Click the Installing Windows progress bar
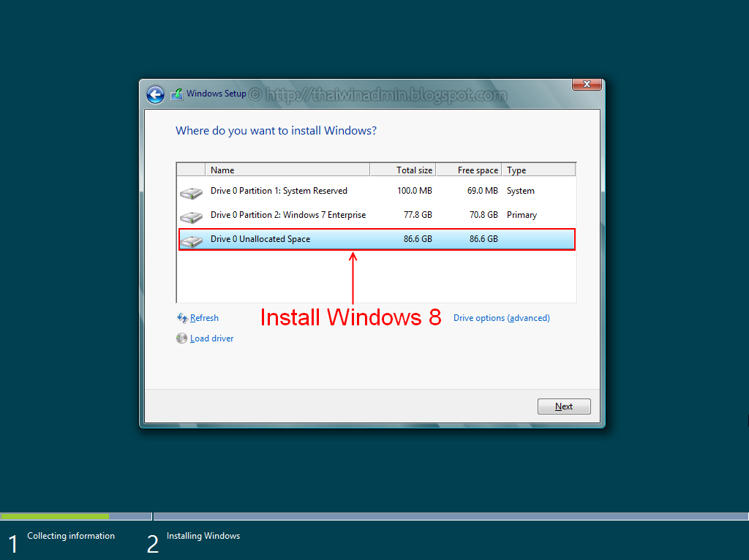The image size is (749, 560). 451,517
